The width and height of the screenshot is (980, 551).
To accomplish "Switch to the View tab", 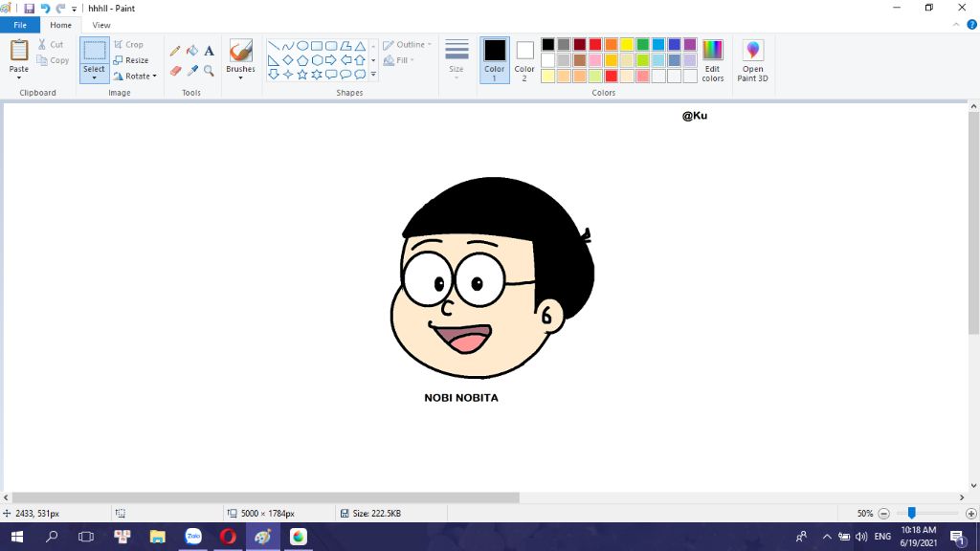I will click(x=101, y=25).
